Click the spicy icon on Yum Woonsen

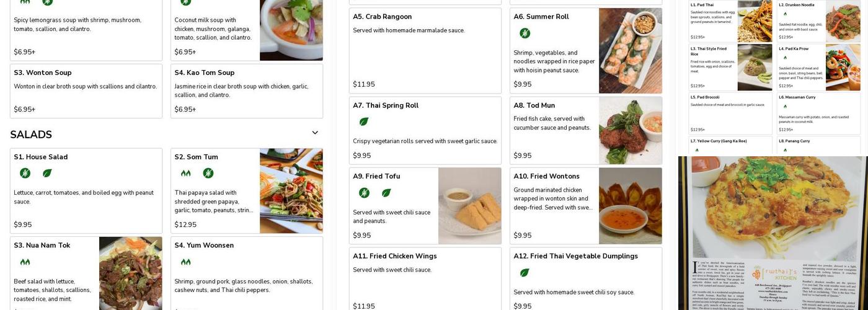185,262
